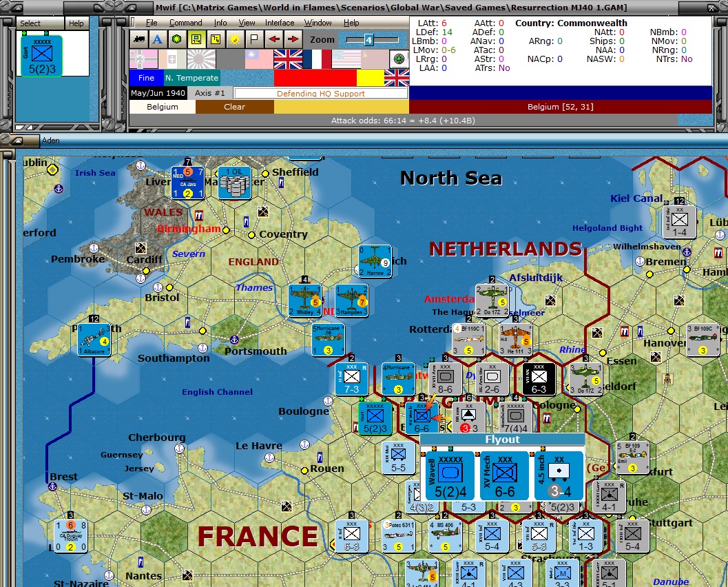Click the red left arrow toolbar button
Image resolution: width=728 pixels, height=587 pixels.
274,39
